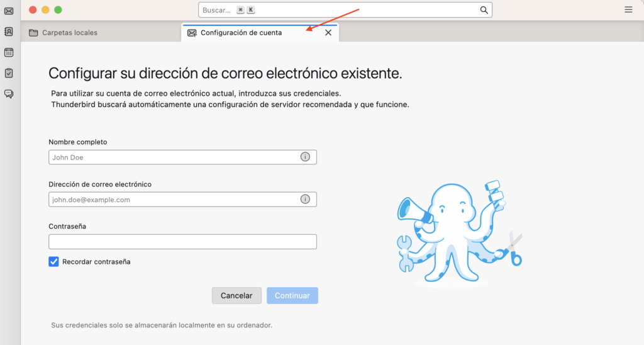Click the Carpetas locales folder icon
Screen dimensions: 644x345
pyautogui.click(x=33, y=33)
